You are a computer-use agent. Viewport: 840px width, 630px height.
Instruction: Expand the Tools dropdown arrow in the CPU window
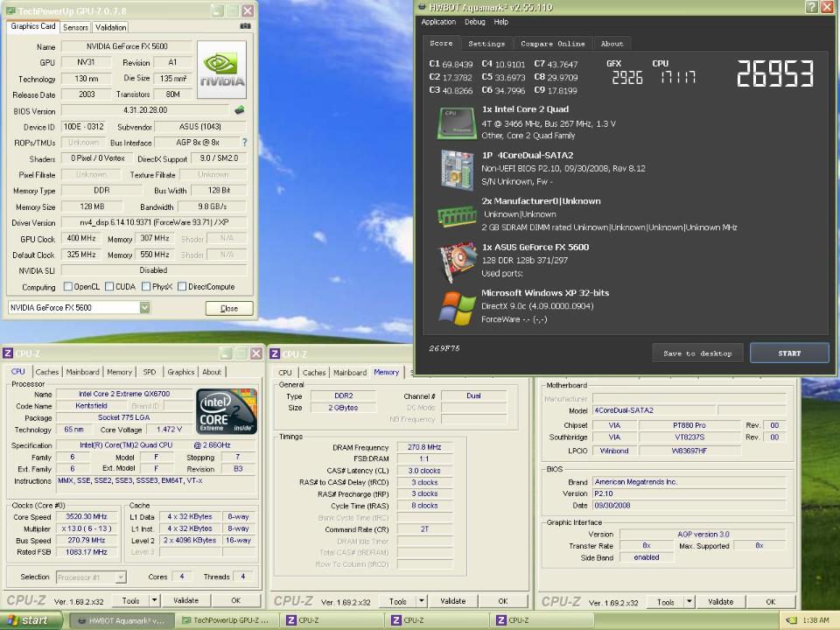point(154,600)
